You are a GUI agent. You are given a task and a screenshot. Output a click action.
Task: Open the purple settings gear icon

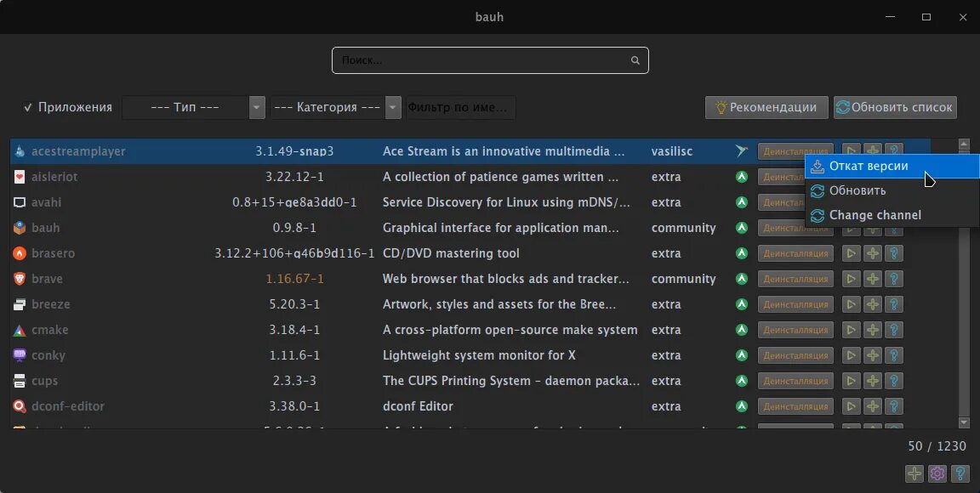click(937, 473)
